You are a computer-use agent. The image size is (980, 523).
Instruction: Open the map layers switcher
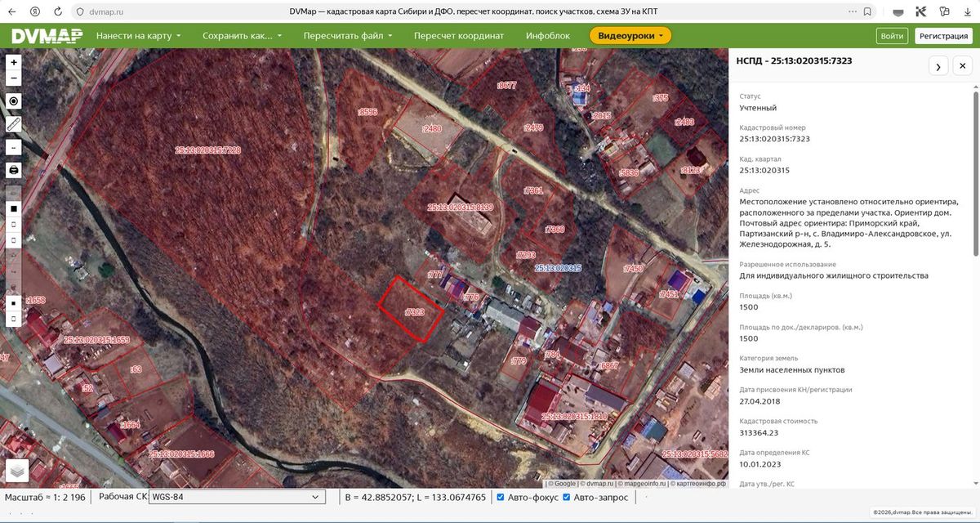tap(17, 471)
